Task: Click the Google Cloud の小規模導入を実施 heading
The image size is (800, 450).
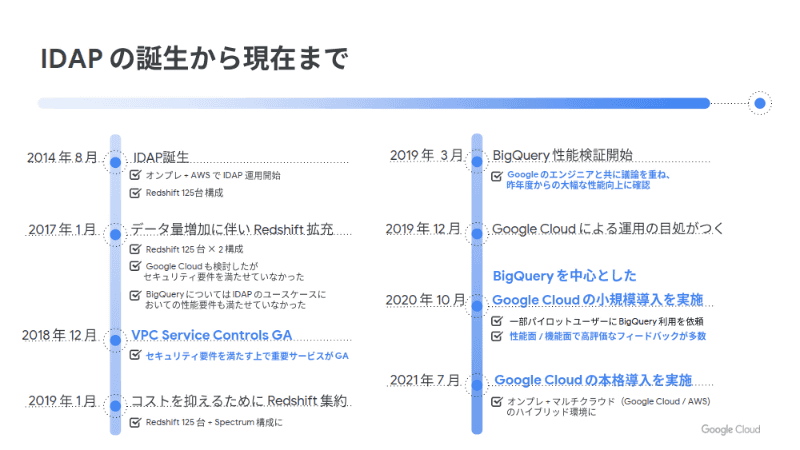Action: 597,300
